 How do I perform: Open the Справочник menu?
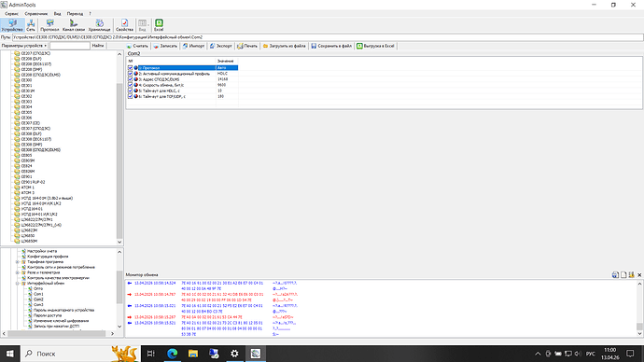(x=36, y=14)
